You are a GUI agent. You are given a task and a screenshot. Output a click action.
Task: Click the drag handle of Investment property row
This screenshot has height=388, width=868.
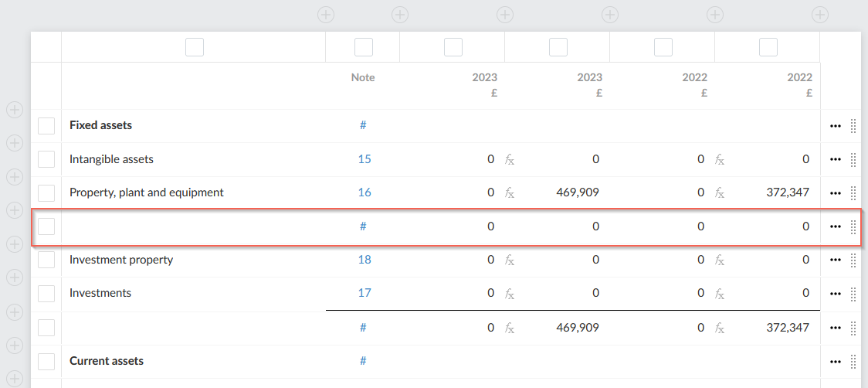click(853, 260)
